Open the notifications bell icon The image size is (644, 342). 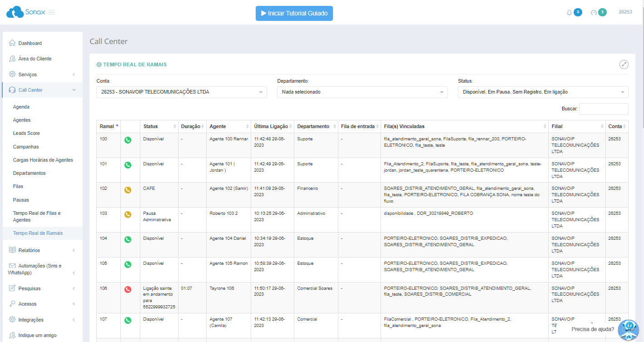pyautogui.click(x=569, y=13)
